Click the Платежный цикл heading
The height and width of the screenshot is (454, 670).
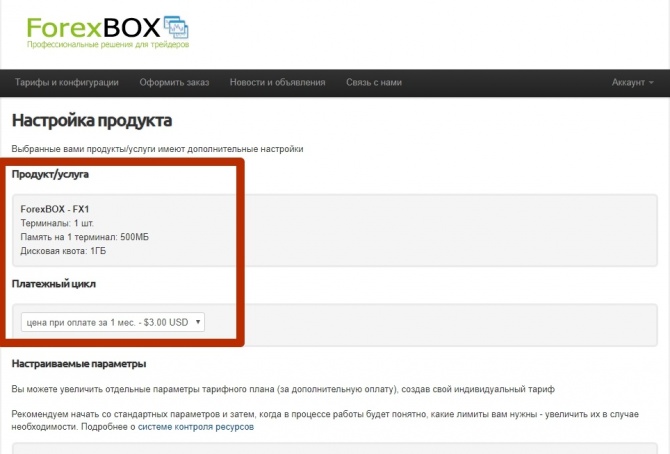pos(54,284)
